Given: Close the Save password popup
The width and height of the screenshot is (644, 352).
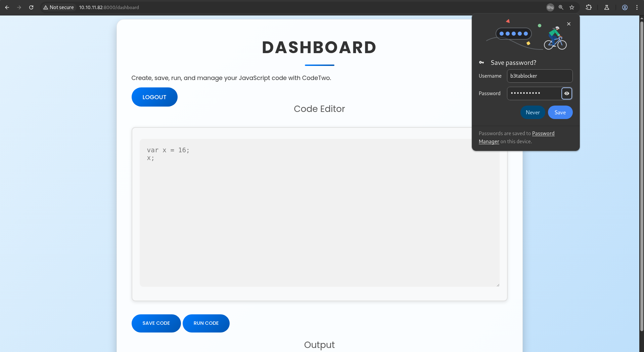Looking at the screenshot, I should pyautogui.click(x=569, y=24).
